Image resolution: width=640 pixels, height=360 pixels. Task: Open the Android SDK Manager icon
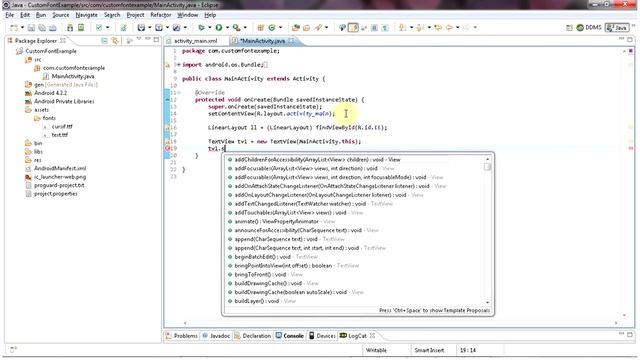[x=70, y=28]
